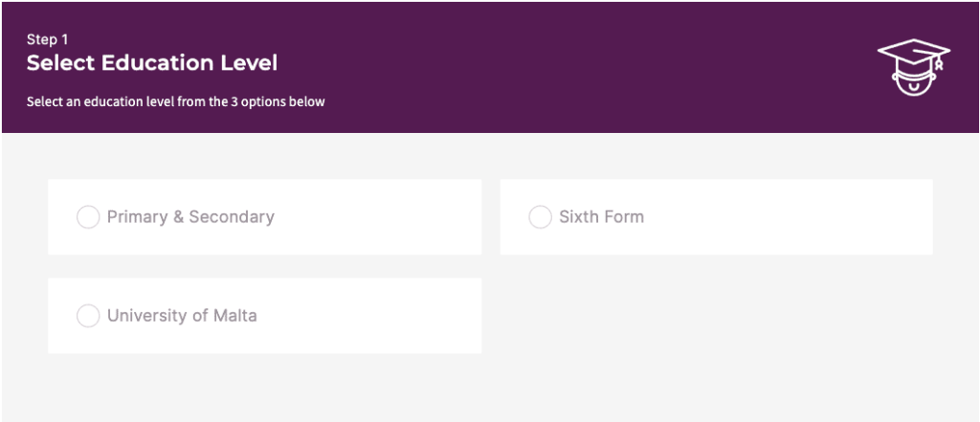The width and height of the screenshot is (980, 422).
Task: Click the smiling face under the cap
Action: (x=912, y=83)
